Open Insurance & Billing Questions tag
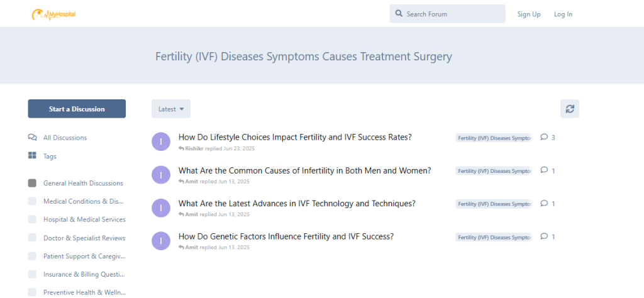Screen dimensions: 644x298 pyautogui.click(x=84, y=274)
